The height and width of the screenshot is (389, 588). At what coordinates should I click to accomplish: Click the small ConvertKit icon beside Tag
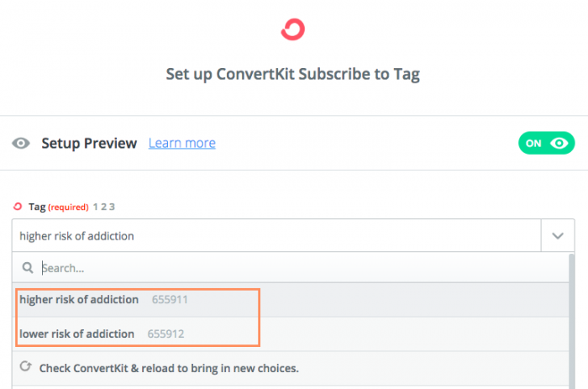click(x=18, y=206)
